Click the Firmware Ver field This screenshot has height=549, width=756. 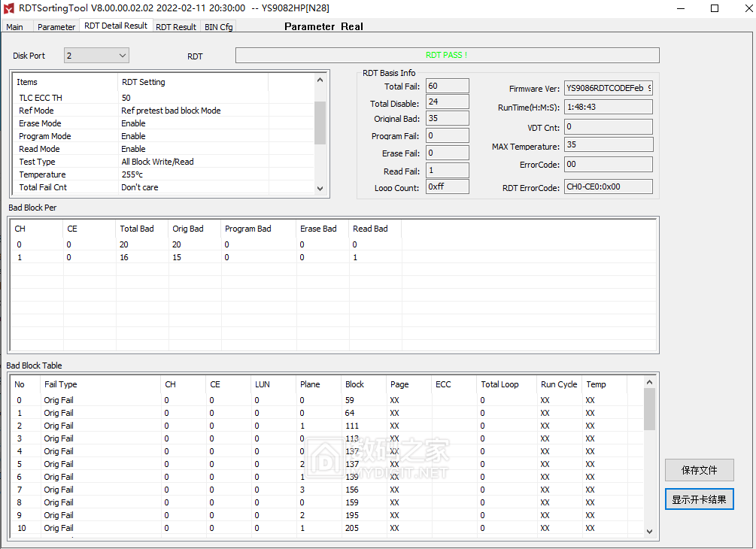pyautogui.click(x=609, y=89)
